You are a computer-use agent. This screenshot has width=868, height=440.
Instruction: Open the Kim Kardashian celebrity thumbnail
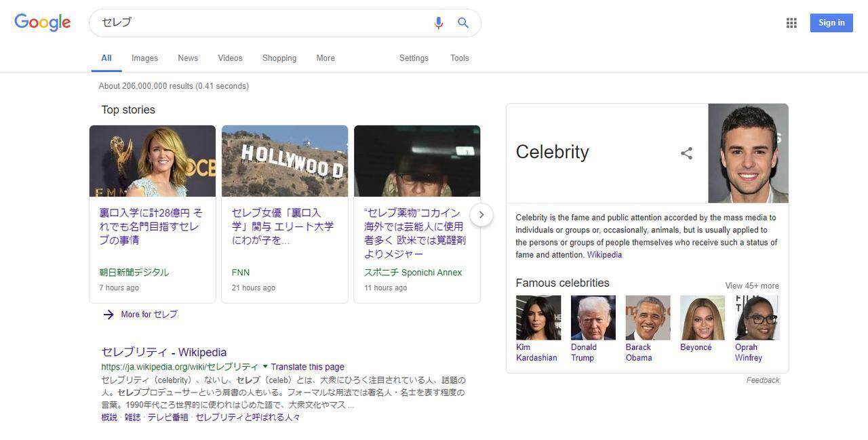tap(538, 317)
